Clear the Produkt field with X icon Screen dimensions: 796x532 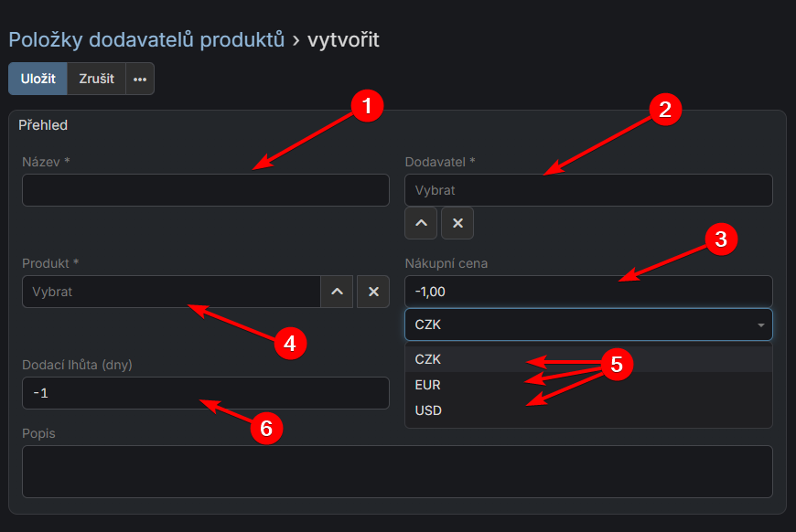pos(373,292)
